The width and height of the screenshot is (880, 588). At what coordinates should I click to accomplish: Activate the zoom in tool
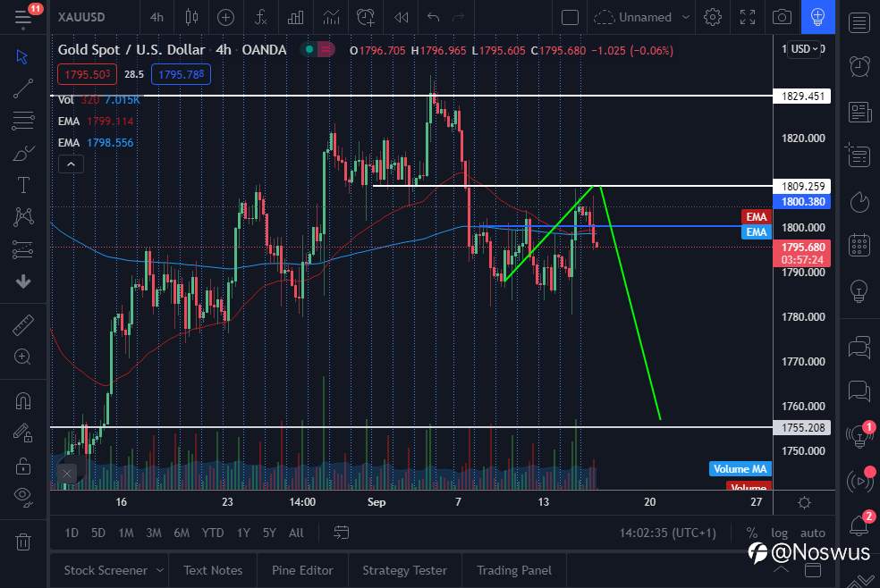tap(23, 357)
